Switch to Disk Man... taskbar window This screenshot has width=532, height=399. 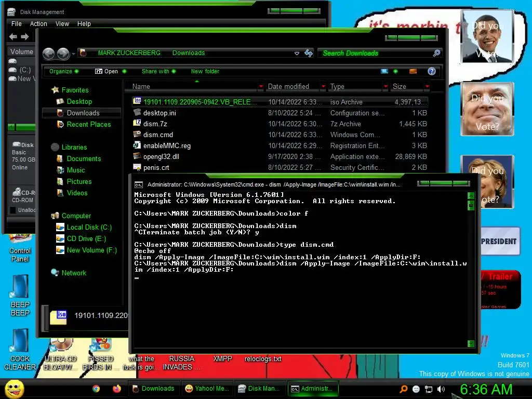(x=260, y=389)
